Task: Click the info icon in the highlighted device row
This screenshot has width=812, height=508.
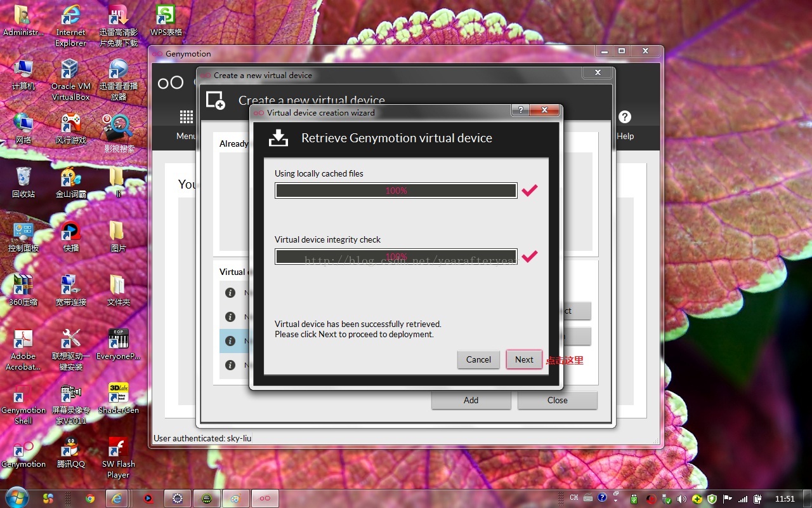Action: pyautogui.click(x=230, y=341)
